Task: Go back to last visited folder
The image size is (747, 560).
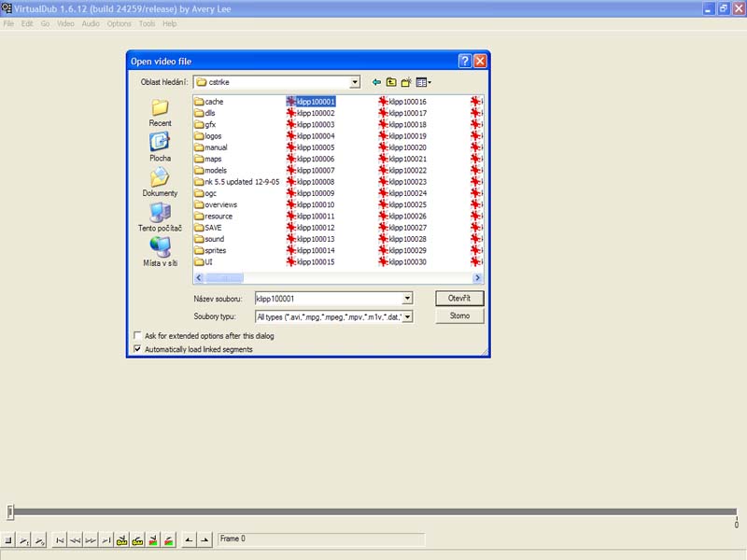Action: click(x=376, y=82)
